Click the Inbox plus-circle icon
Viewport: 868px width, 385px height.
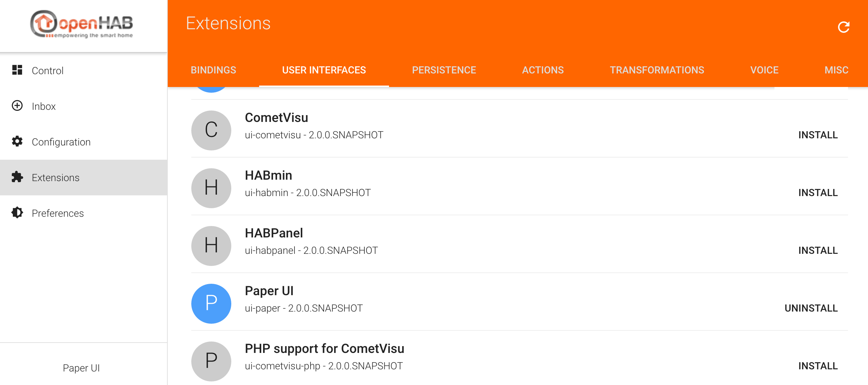tap(17, 106)
